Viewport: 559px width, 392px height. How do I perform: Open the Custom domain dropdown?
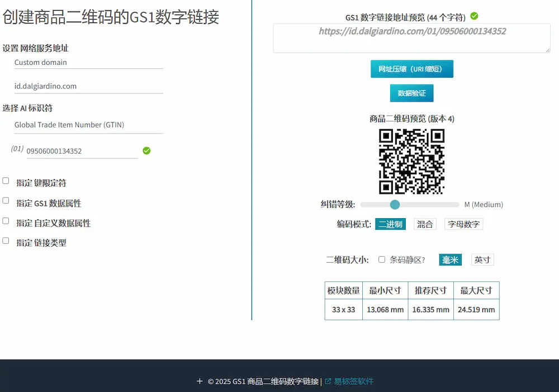point(88,63)
